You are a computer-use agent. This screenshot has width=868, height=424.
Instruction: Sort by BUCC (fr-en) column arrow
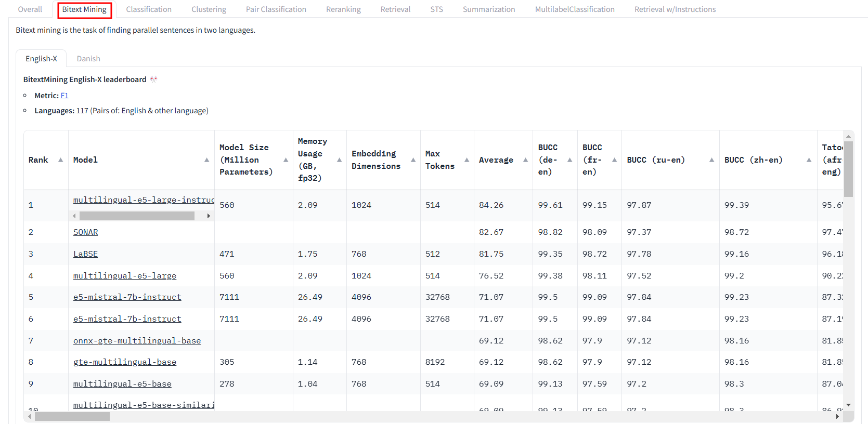[614, 160]
